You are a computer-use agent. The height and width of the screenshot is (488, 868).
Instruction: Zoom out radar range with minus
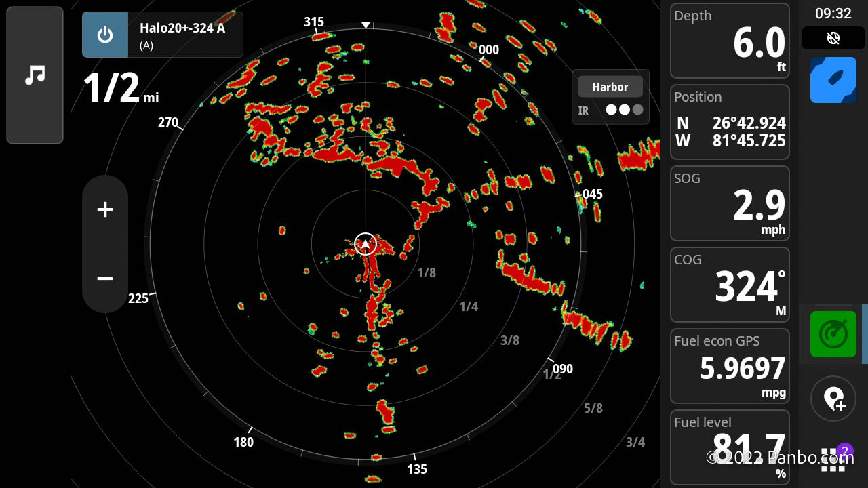coord(105,279)
